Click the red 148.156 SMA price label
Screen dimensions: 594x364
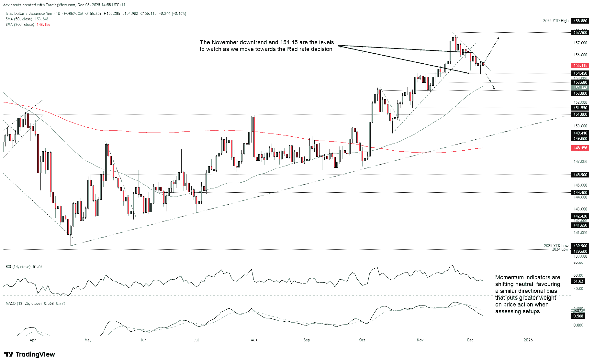click(580, 148)
